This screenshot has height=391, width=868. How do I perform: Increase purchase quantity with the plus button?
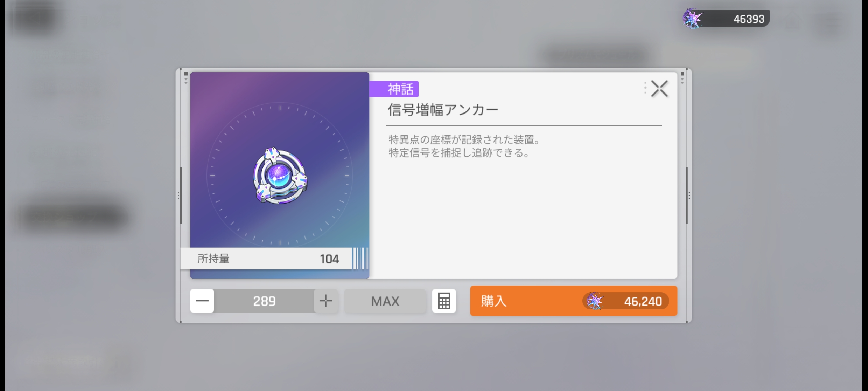tap(325, 301)
